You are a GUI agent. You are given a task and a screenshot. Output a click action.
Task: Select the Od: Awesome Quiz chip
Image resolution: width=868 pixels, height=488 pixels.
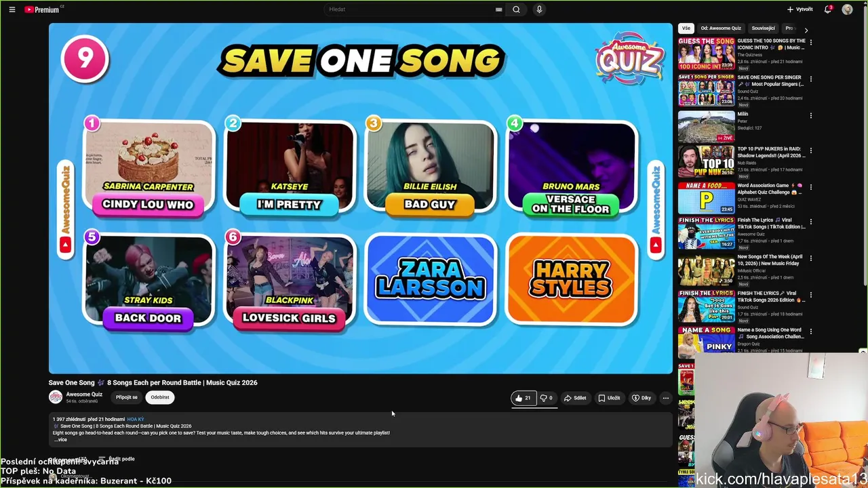pyautogui.click(x=721, y=28)
